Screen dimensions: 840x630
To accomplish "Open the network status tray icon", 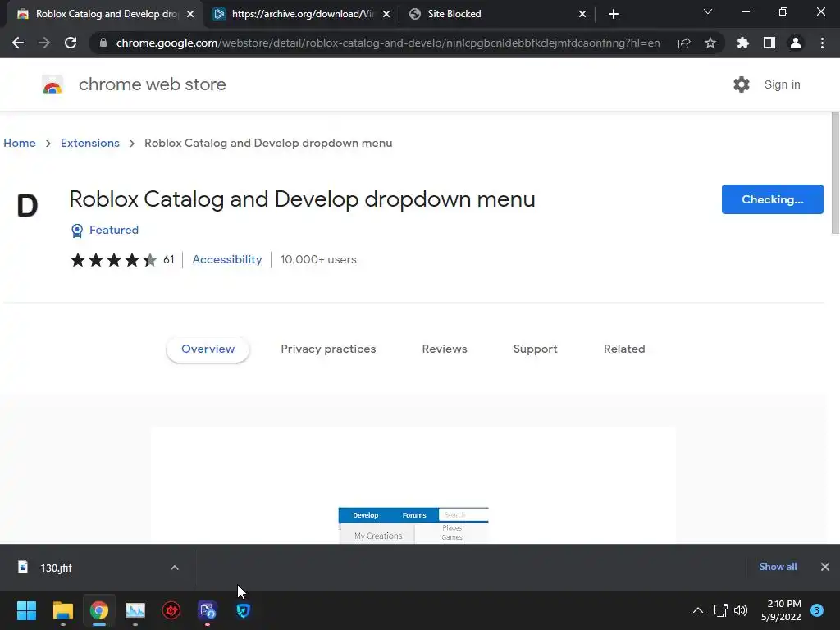I will [x=721, y=610].
